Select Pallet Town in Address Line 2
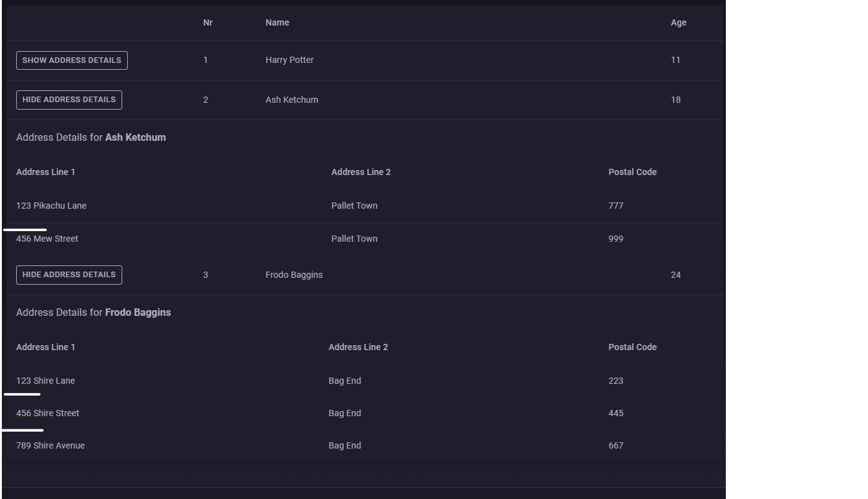868x499 pixels. (354, 206)
